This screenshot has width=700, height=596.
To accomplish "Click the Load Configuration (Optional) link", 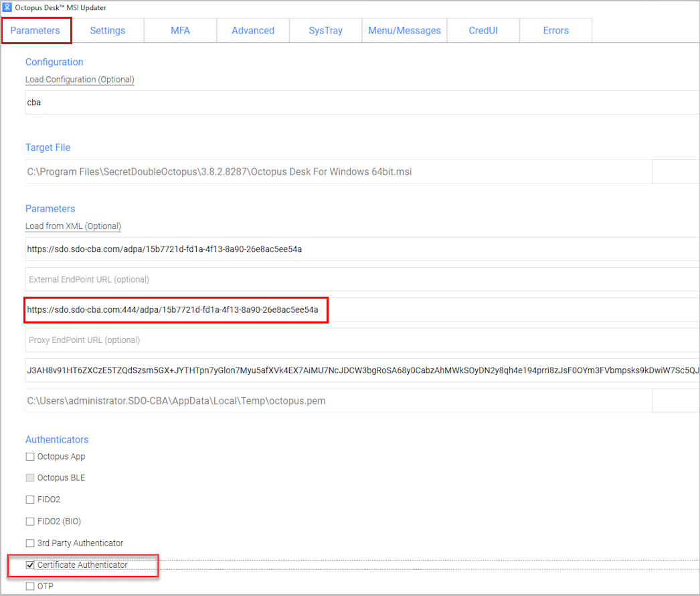I will pyautogui.click(x=80, y=80).
